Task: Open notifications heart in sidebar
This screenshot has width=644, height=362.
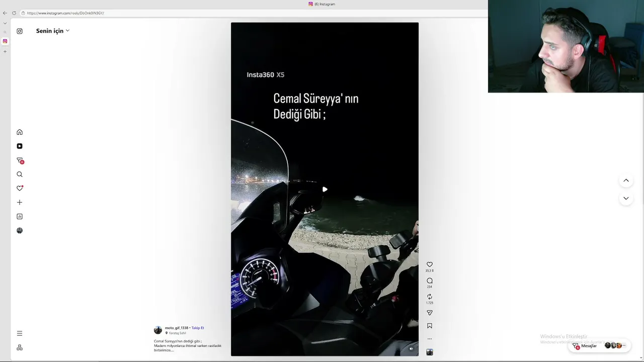Action: click(20, 189)
